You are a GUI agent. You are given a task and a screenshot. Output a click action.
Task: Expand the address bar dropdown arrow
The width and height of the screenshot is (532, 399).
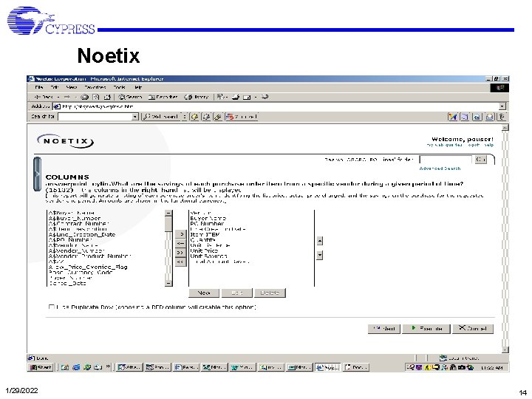(502, 106)
